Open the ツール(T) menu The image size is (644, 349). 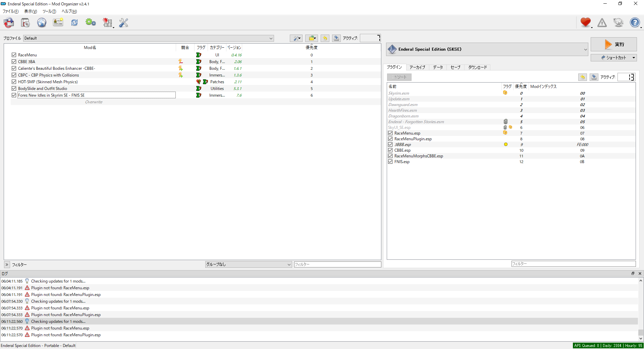[x=49, y=11]
